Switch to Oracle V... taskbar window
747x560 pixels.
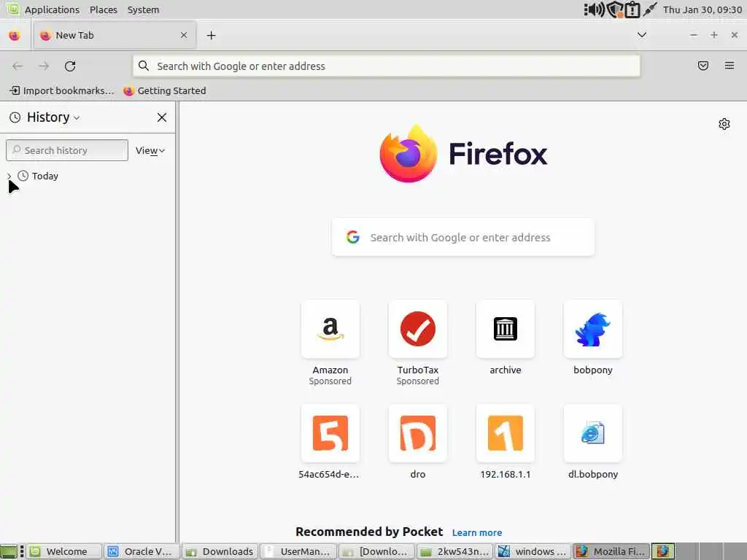point(142,551)
